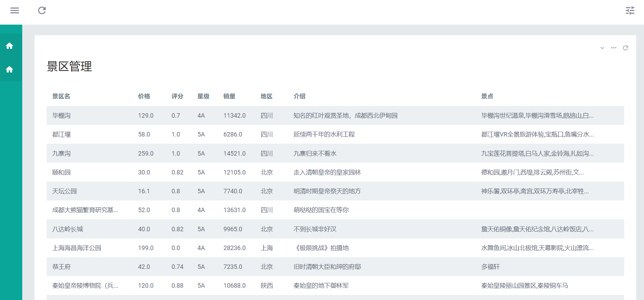Click the 地区 column header
This screenshot has width=644, height=300.
click(267, 96)
